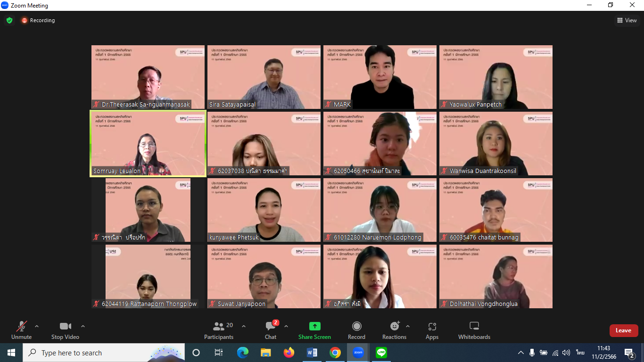Open Whiteboards

[x=474, y=330]
